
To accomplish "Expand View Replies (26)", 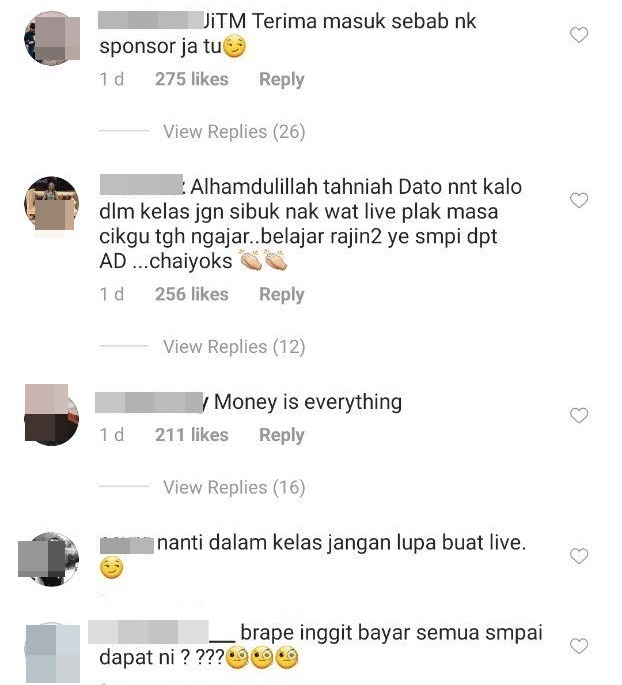I will tap(234, 131).
